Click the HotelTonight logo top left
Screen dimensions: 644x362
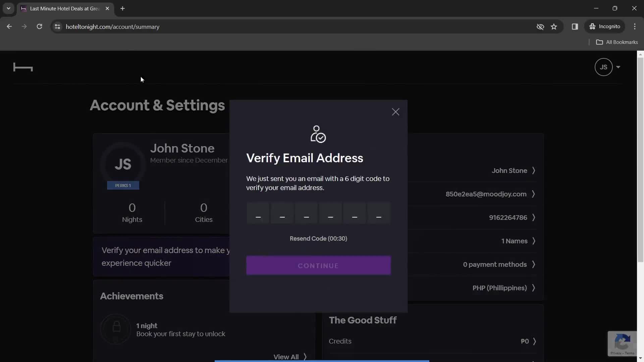click(x=22, y=67)
